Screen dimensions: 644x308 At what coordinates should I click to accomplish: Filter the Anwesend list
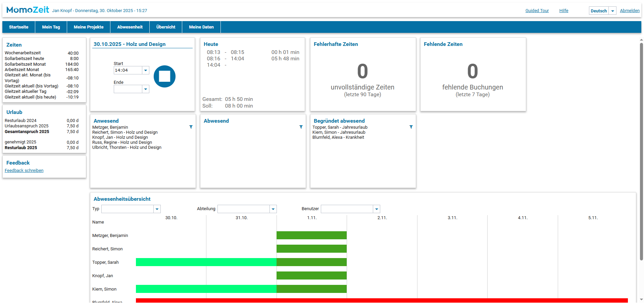click(191, 127)
